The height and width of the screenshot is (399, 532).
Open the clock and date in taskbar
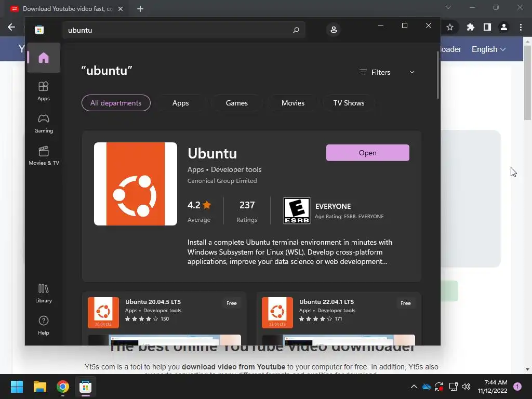[493, 387]
